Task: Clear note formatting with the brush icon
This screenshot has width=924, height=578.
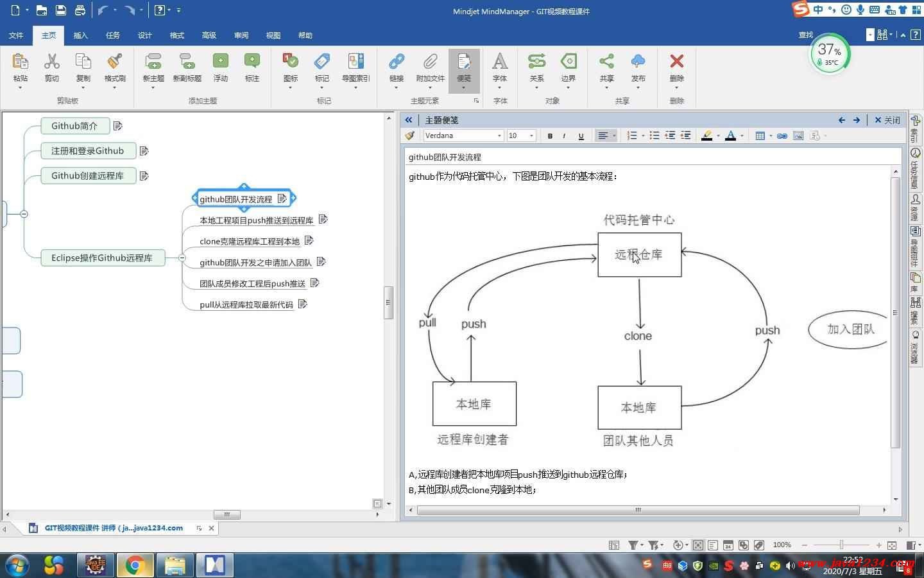Action: click(410, 136)
